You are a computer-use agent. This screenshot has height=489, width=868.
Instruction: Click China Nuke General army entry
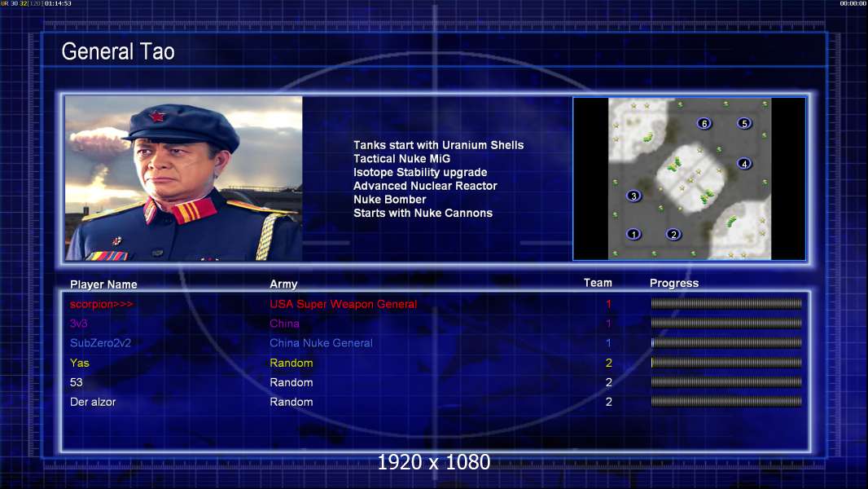pyautogui.click(x=321, y=343)
